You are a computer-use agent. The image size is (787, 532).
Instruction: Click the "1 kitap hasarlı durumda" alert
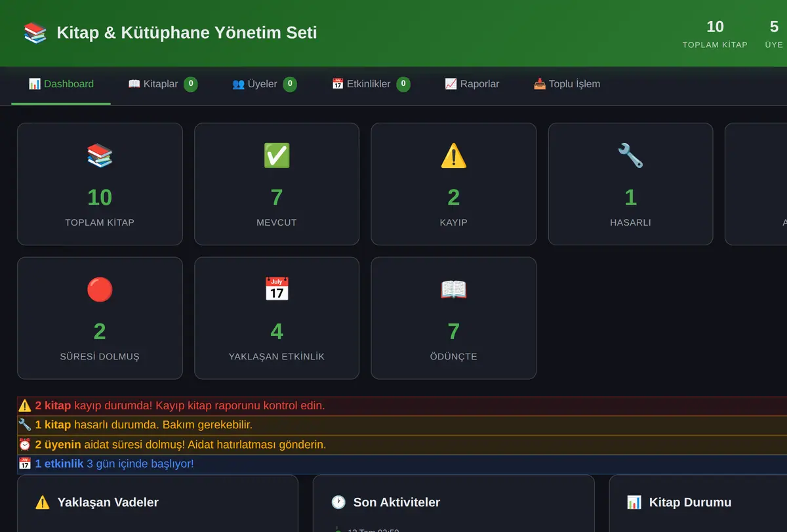click(402, 425)
